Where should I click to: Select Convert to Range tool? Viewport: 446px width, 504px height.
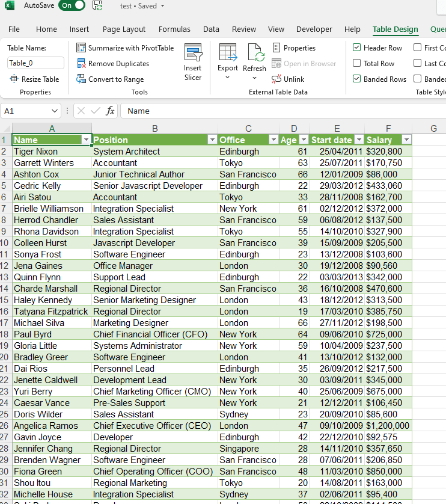(x=82, y=79)
